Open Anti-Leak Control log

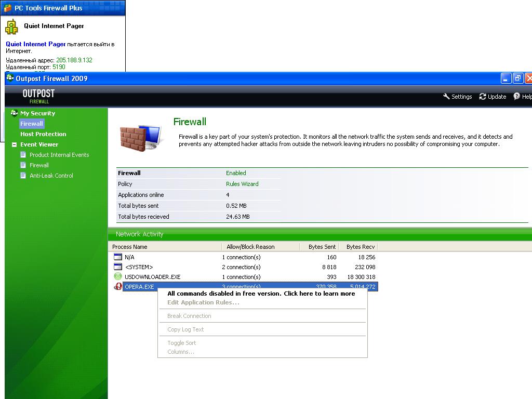[x=51, y=176]
